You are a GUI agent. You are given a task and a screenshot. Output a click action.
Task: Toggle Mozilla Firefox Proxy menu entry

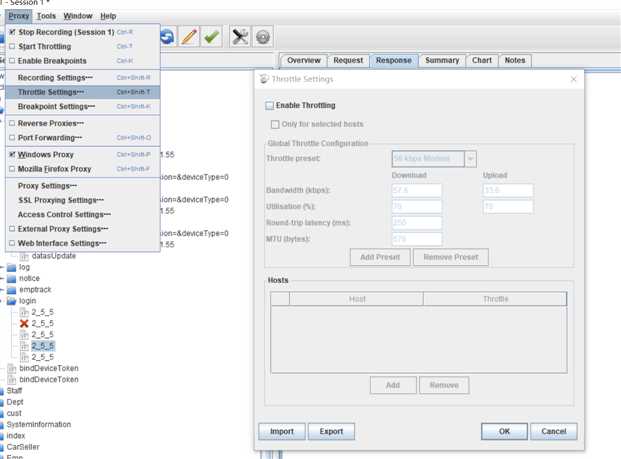pos(82,169)
